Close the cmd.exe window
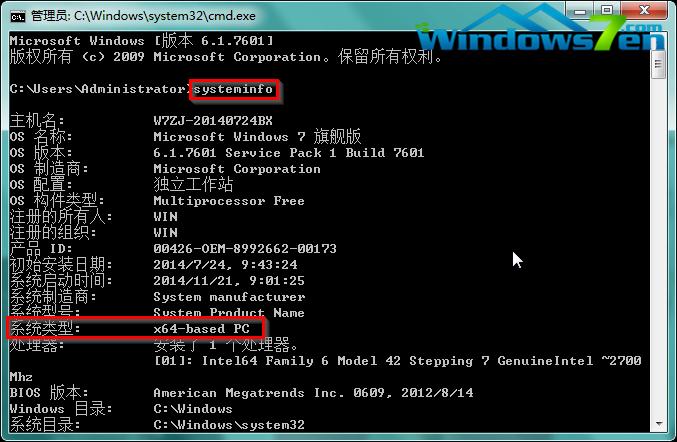The image size is (677, 442). [x=644, y=10]
